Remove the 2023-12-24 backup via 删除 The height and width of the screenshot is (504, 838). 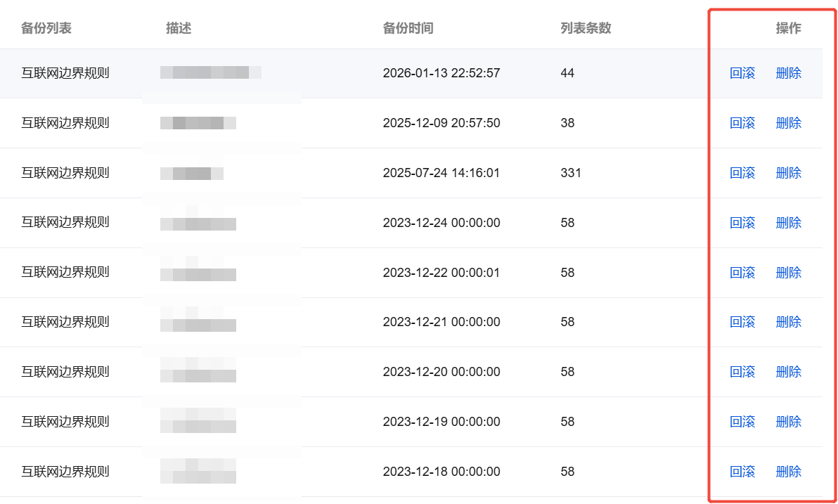coord(788,223)
